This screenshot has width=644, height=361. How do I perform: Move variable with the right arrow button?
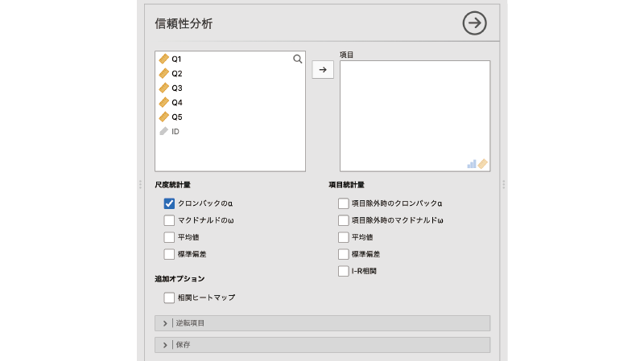coord(322,70)
